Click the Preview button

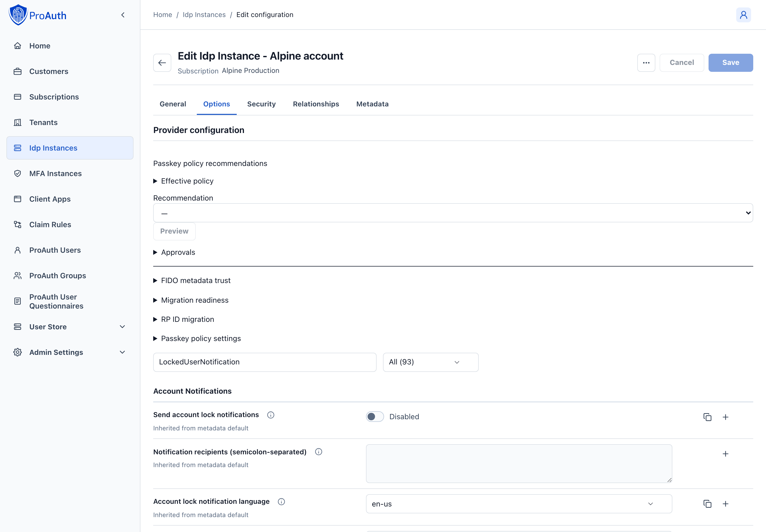tap(174, 231)
